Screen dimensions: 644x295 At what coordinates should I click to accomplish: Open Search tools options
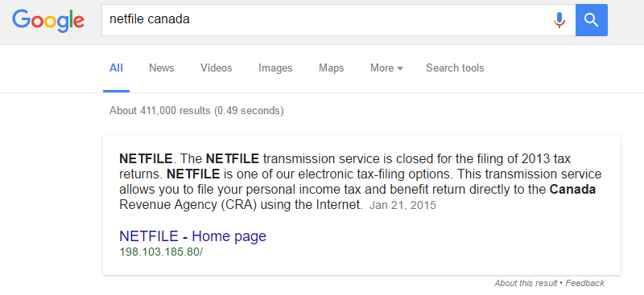pyautogui.click(x=455, y=68)
